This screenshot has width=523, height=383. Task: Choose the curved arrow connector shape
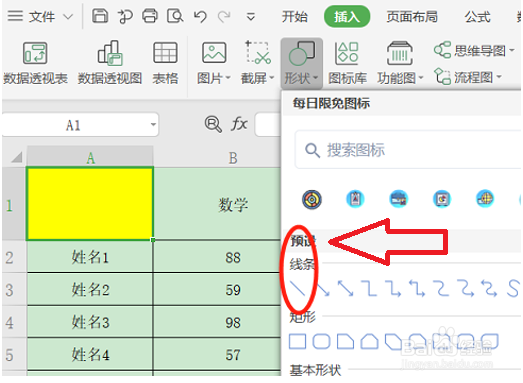465,288
